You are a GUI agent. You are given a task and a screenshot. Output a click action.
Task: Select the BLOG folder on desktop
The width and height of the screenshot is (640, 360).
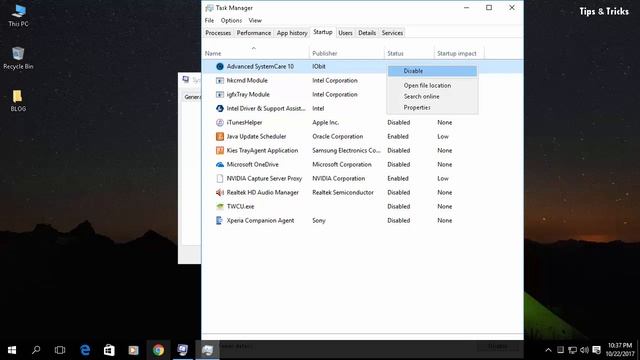point(18,100)
